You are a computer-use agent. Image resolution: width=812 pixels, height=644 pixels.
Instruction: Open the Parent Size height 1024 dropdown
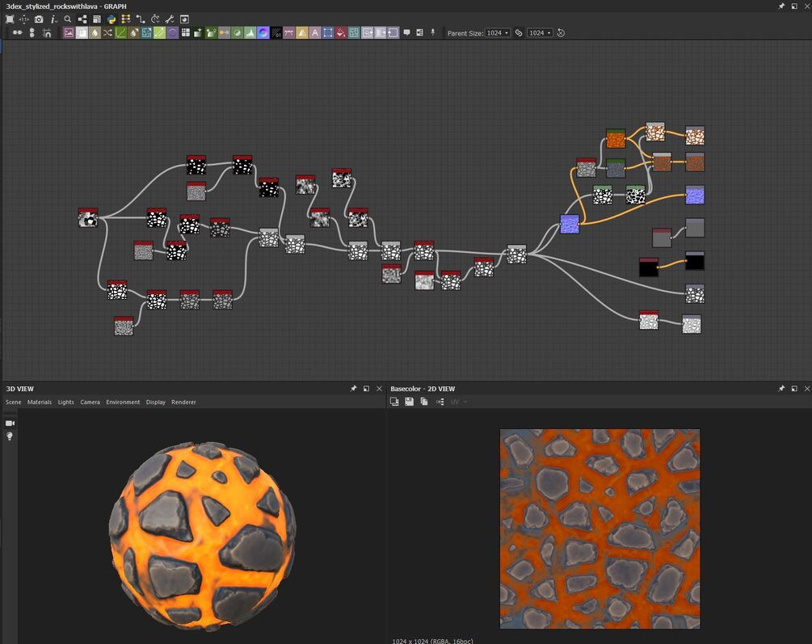click(x=541, y=32)
